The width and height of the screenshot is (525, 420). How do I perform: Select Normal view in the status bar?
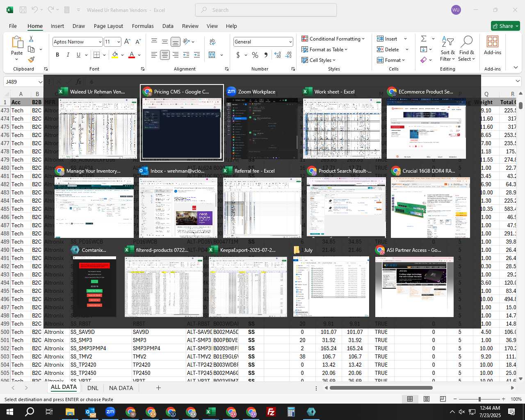click(410, 399)
